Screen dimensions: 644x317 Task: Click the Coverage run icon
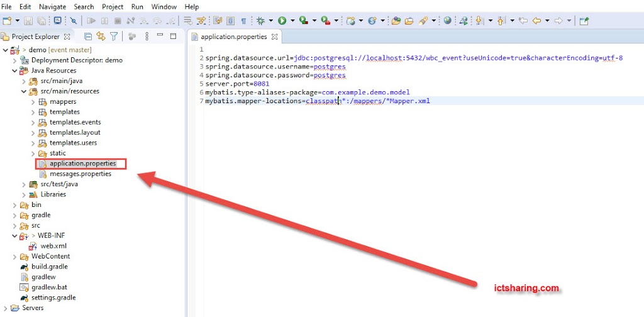coord(304,21)
